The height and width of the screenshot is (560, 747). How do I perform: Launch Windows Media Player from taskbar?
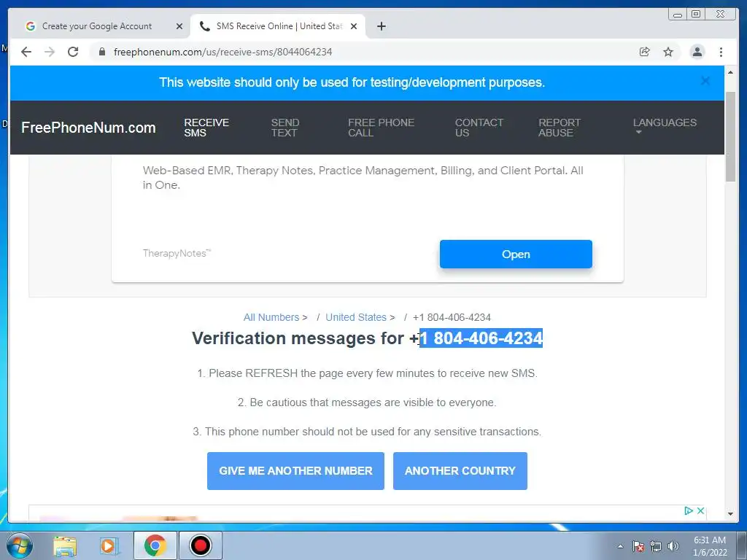(109, 545)
